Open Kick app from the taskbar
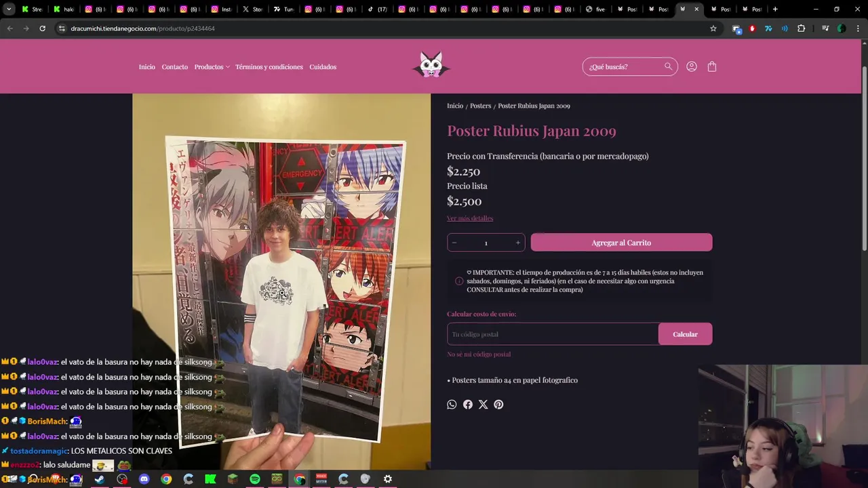868x488 pixels. tap(210, 479)
